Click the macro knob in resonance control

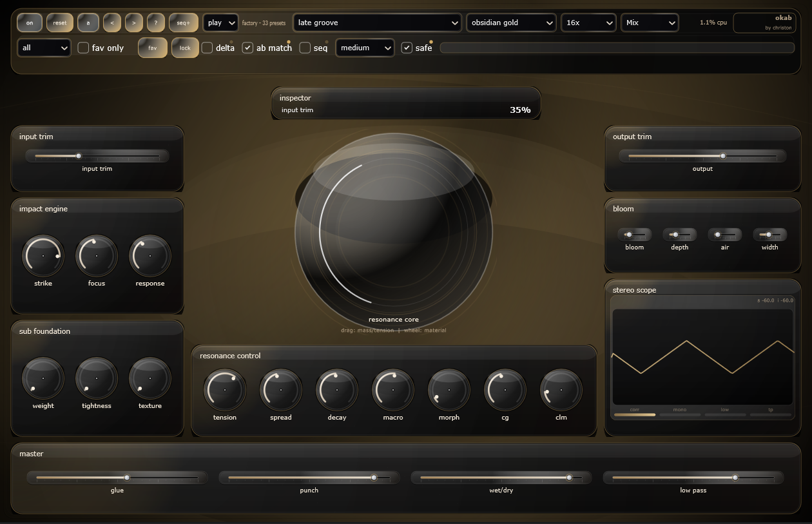pyautogui.click(x=392, y=390)
